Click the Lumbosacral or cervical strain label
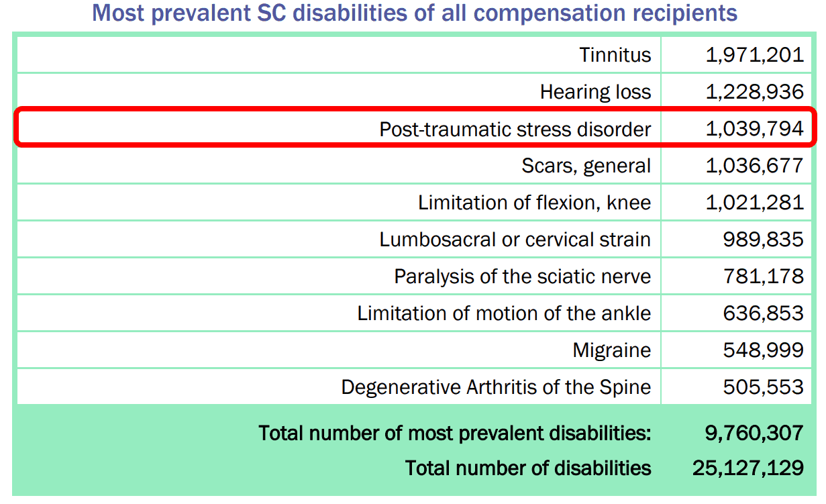 (x=515, y=240)
